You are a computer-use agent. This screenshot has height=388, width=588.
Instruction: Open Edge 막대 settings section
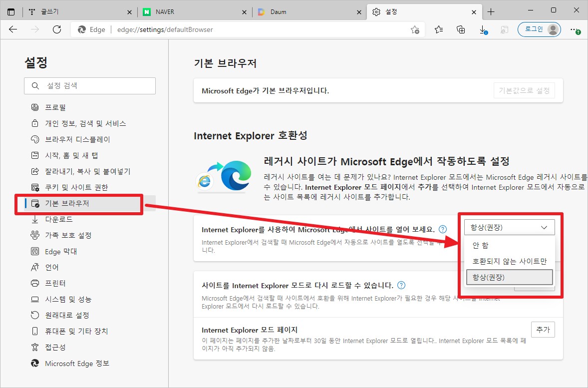coord(90,251)
